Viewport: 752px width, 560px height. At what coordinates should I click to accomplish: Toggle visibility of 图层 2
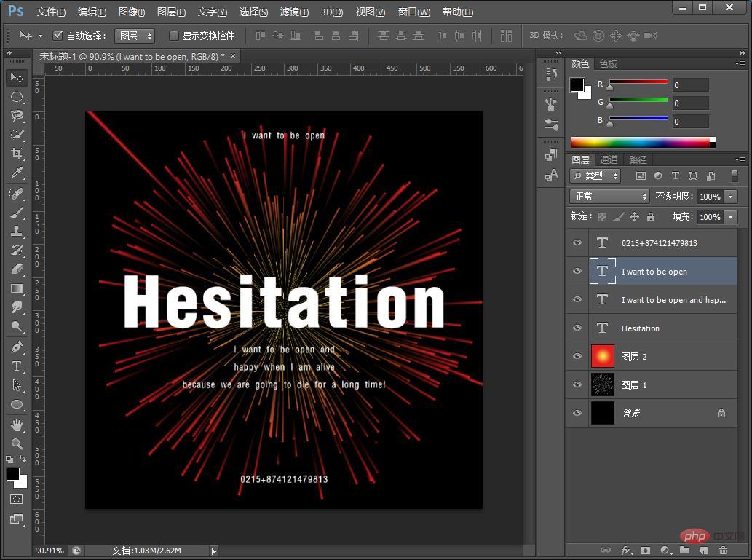(577, 356)
